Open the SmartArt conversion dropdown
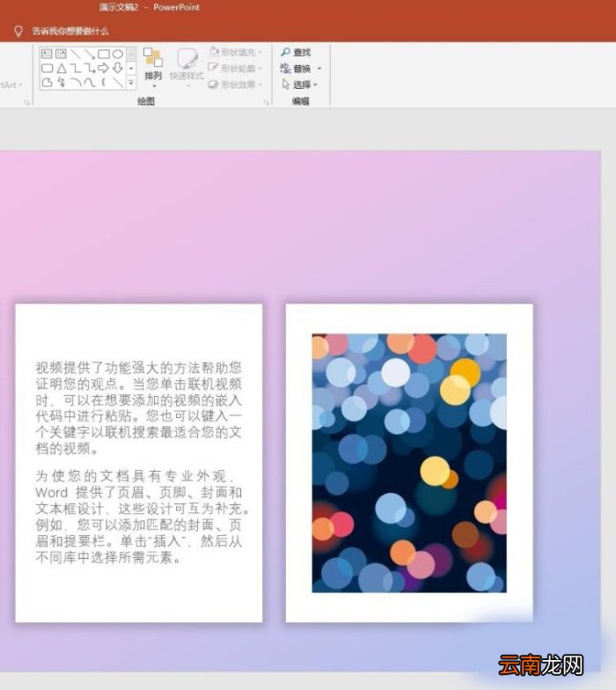Viewport: 616px width, 690px height. (x=10, y=84)
